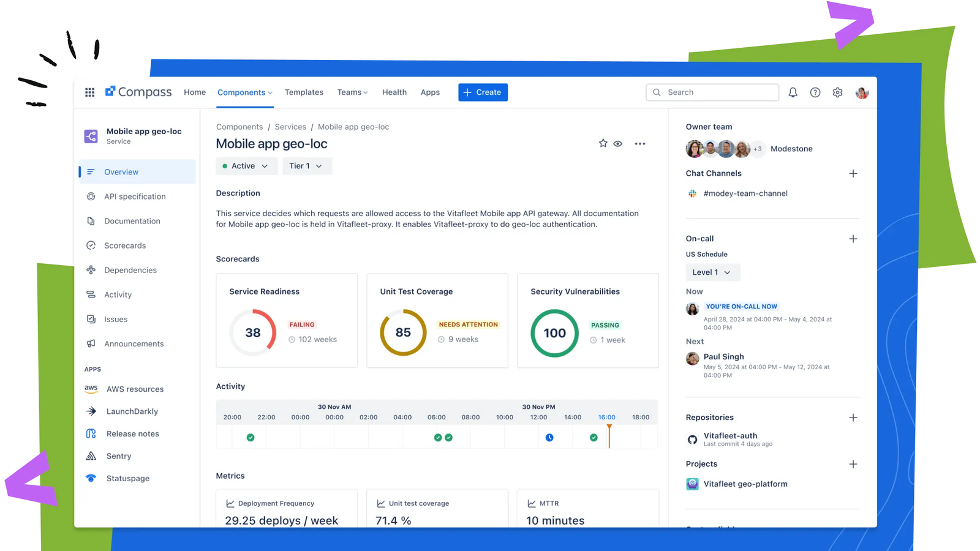Expand the Components nav dropdown
Viewport: 980px width, 551px height.
[245, 92]
